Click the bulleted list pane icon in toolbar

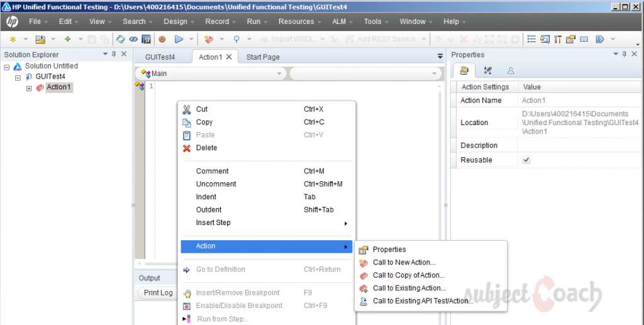pyautogui.click(x=531, y=39)
